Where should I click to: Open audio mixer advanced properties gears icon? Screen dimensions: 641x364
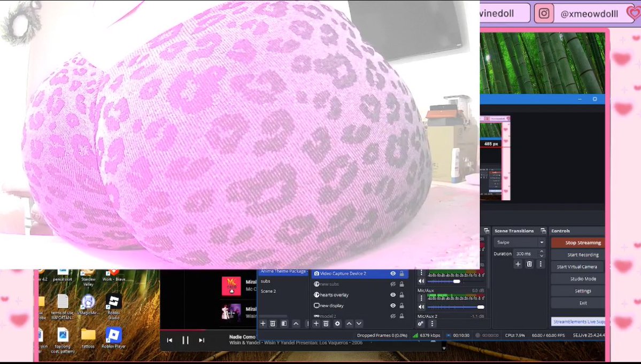tap(421, 323)
